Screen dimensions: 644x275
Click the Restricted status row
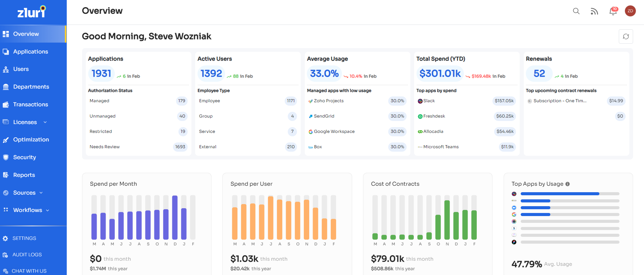138,132
